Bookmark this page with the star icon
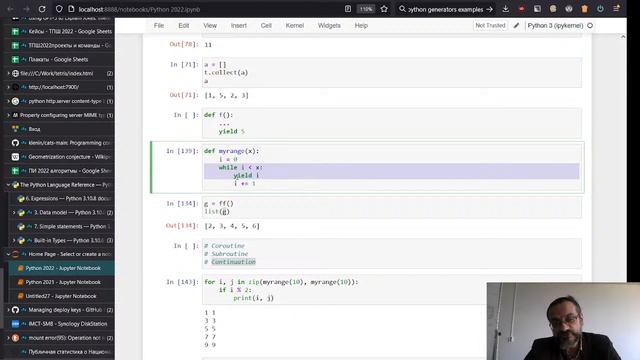Viewport: 640px width, 360px height. [x=384, y=9]
